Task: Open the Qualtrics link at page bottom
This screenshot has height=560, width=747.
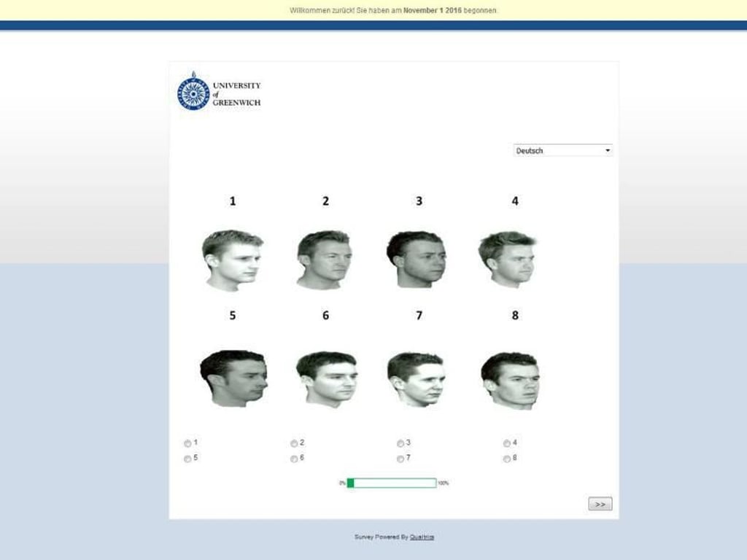Action: pos(421,536)
